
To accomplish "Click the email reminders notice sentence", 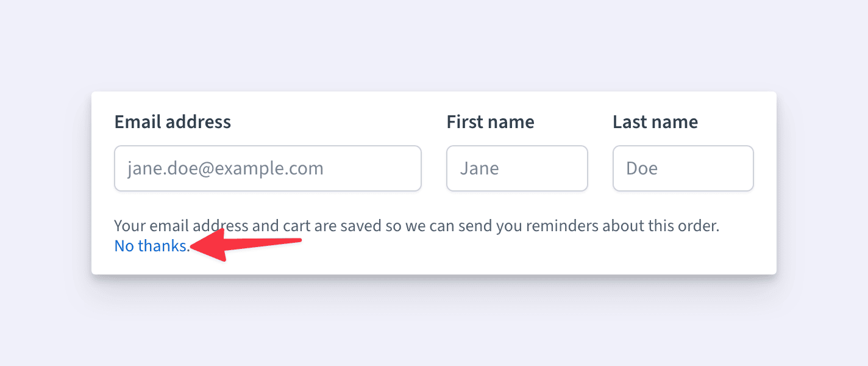I will tap(417, 226).
